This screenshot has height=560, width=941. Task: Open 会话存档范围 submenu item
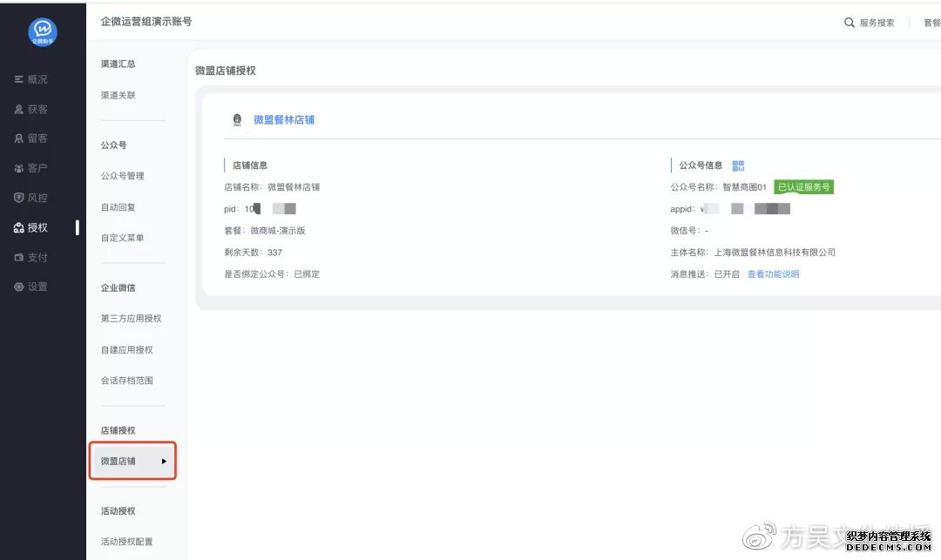[x=126, y=380]
